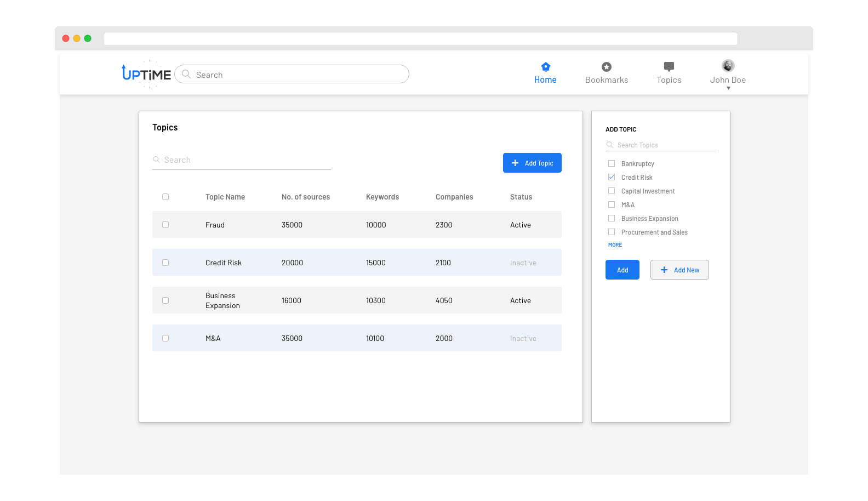Tick the checkbox for Fraud row

coord(165,225)
